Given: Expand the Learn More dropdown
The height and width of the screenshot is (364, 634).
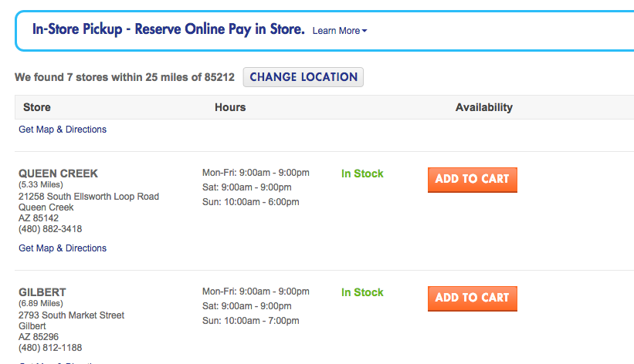Looking at the screenshot, I should 340,31.
